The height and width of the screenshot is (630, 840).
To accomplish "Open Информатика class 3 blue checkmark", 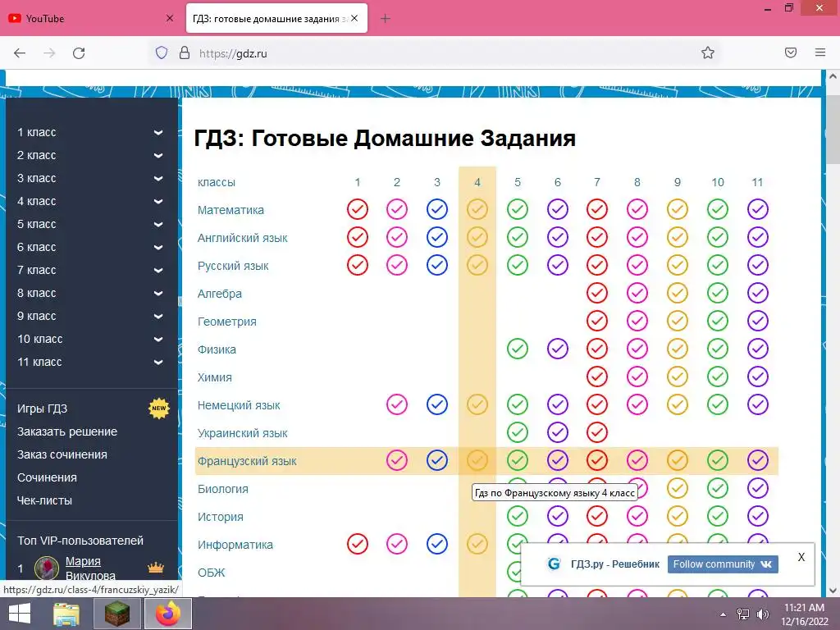I will click(437, 544).
